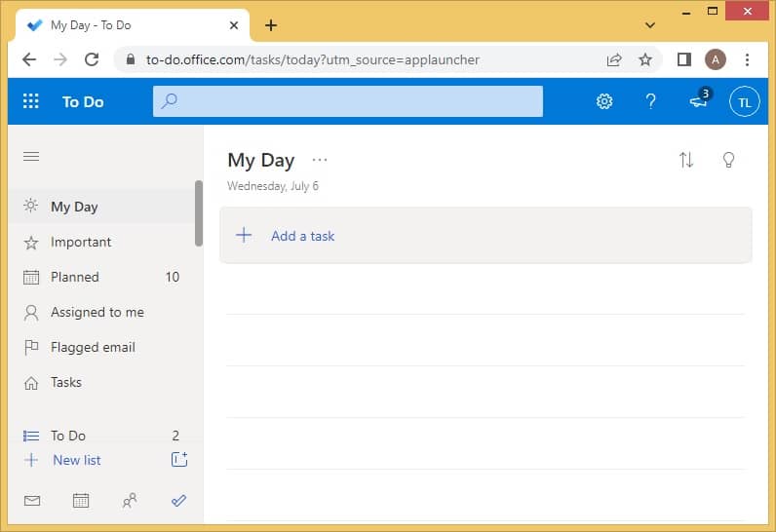
Task: Click the Planned count 10
Action: pos(173,277)
